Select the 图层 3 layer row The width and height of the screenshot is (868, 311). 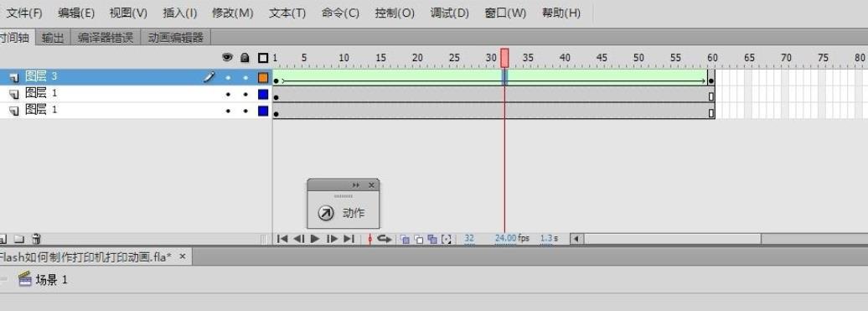(x=136, y=77)
